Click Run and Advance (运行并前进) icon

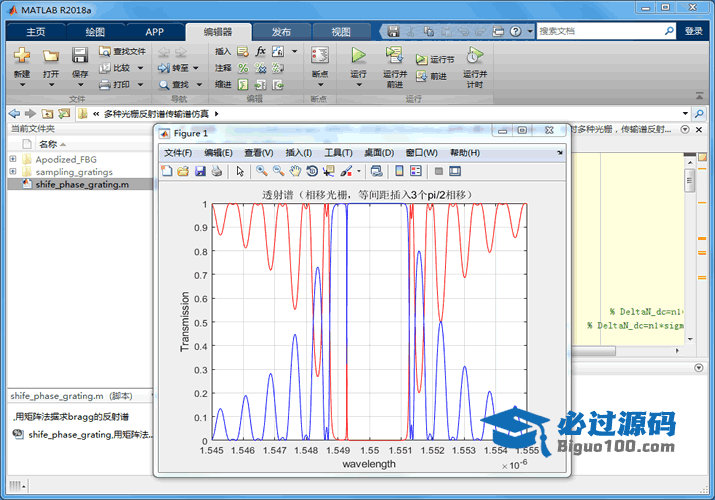(x=394, y=55)
